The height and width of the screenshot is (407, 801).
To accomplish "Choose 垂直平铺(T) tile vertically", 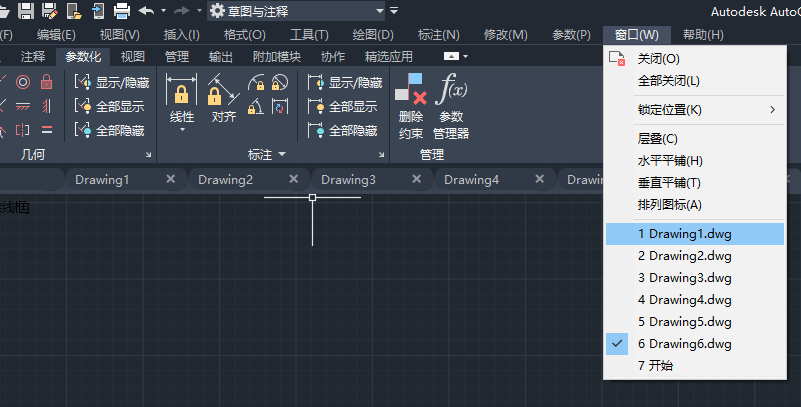I will pos(695,183).
